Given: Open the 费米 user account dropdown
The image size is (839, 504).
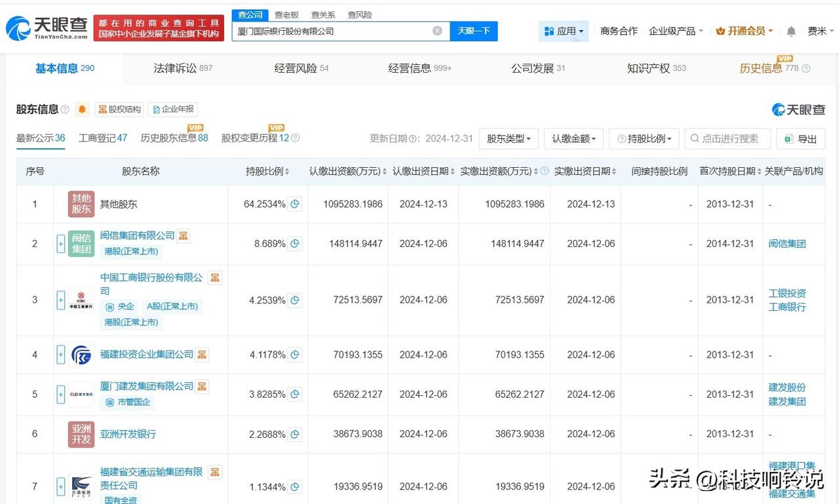Looking at the screenshot, I should (x=821, y=31).
